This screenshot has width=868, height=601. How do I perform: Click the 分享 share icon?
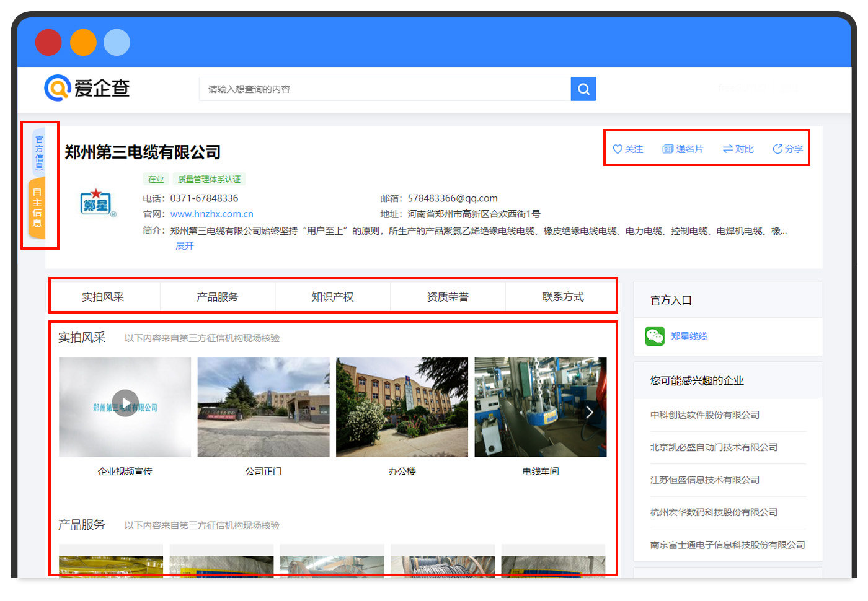(777, 149)
